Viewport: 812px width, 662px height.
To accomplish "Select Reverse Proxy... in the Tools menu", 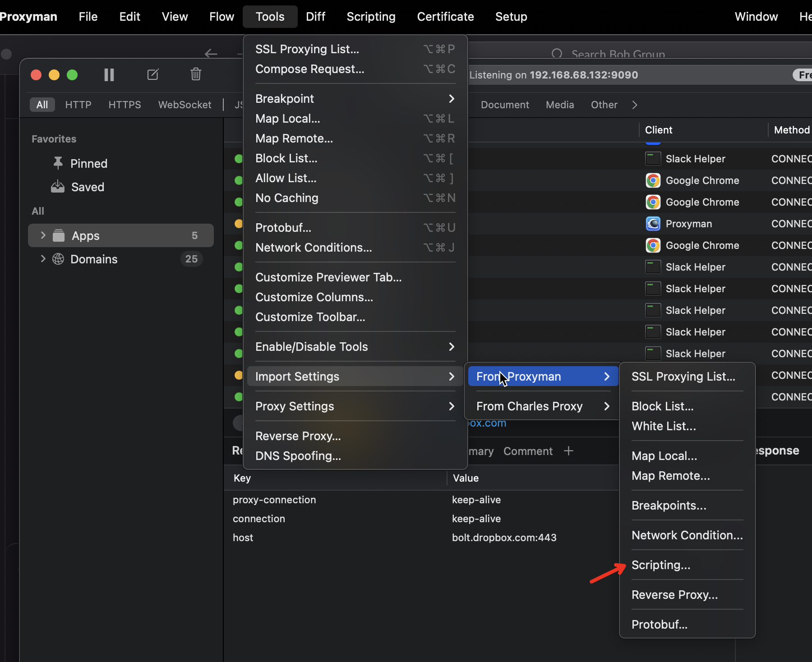I will click(355, 436).
